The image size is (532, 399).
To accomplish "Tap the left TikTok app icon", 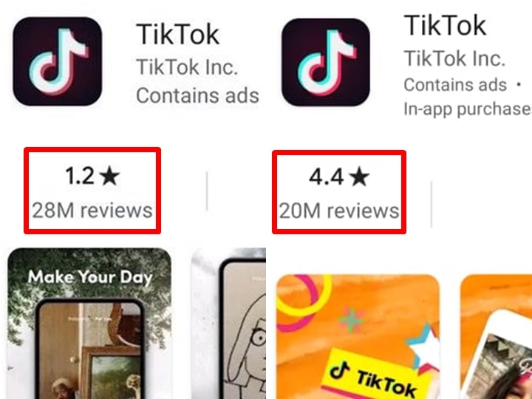I will [x=58, y=61].
